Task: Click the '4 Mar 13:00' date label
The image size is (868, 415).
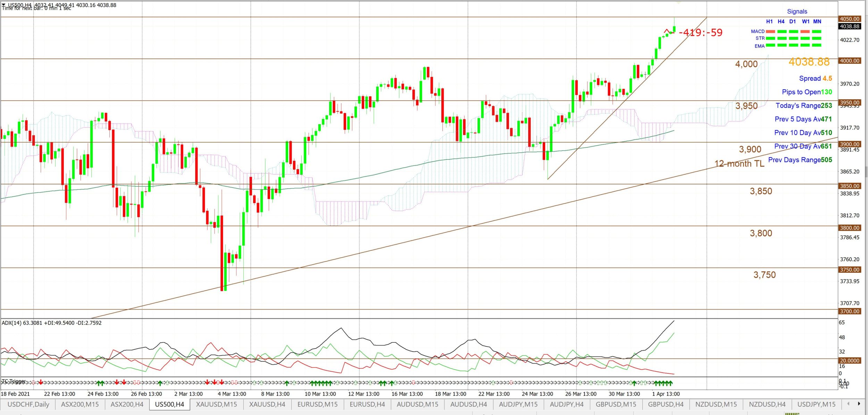Action: (x=232, y=394)
